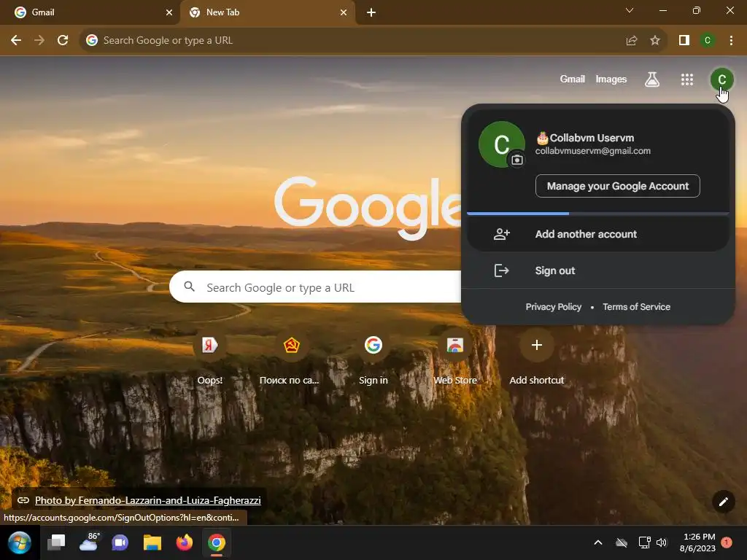747x560 pixels.
Task: Share this page icon in address bar
Action: 632,41
